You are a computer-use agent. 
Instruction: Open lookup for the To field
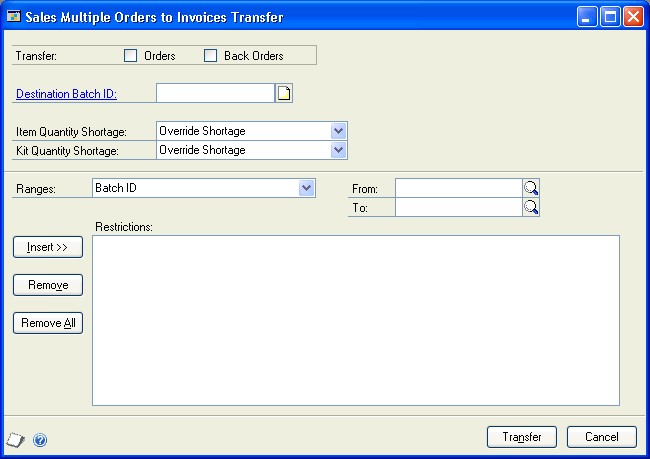531,207
